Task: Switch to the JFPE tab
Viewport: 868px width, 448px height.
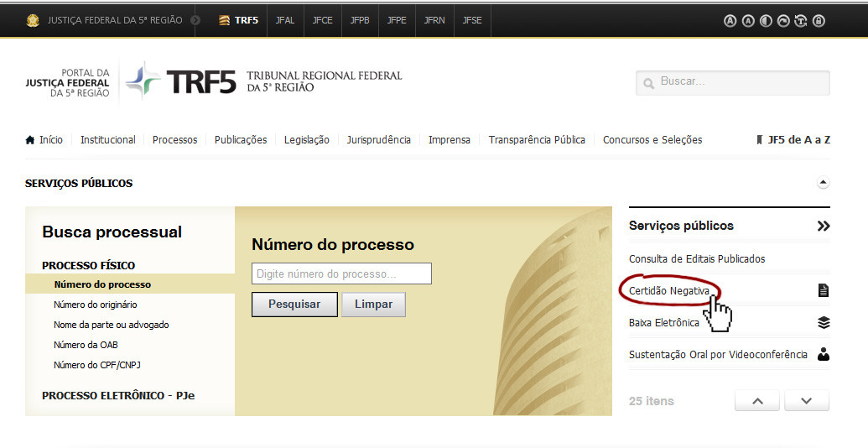Action: click(397, 20)
